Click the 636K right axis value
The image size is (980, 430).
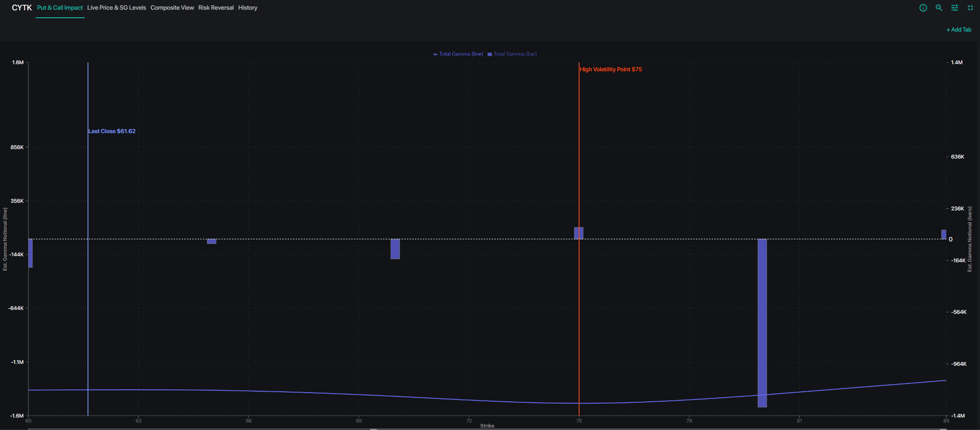[x=958, y=157]
